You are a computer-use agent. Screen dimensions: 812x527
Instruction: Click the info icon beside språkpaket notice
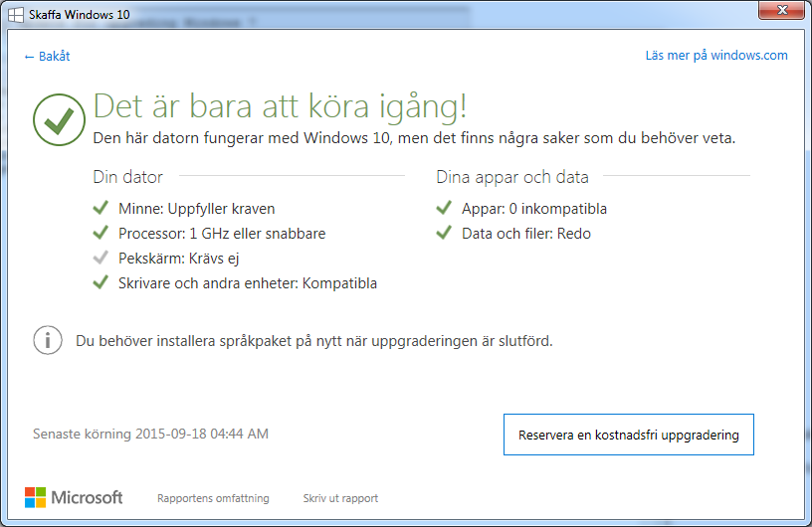point(48,340)
